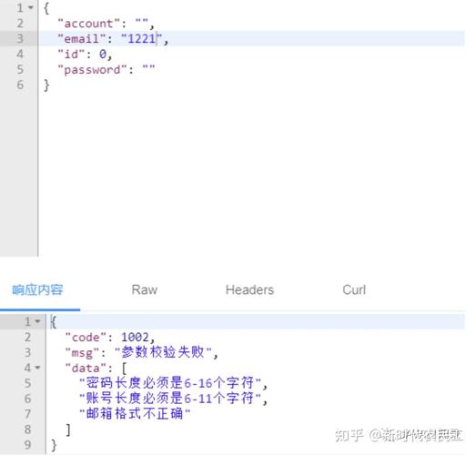
Task: Click error 邮箱格式不正确
Action: [x=135, y=413]
